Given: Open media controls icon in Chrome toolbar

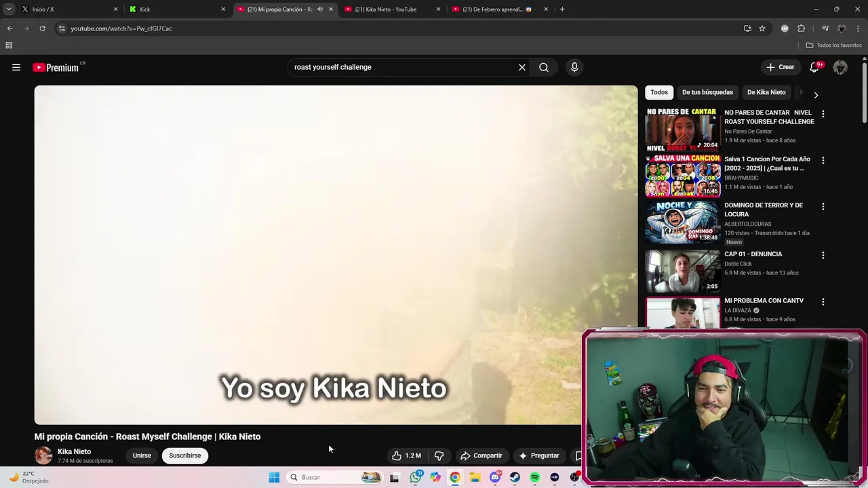Looking at the screenshot, I should click(x=825, y=28).
